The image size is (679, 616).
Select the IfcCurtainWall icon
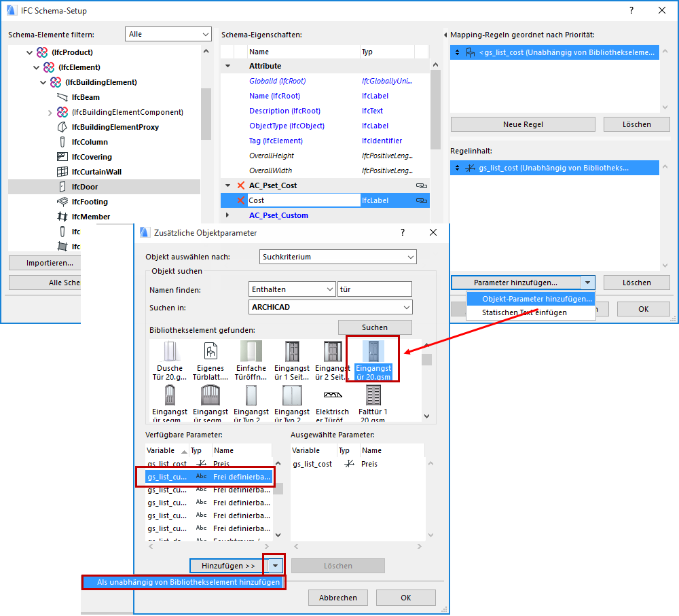(x=62, y=172)
